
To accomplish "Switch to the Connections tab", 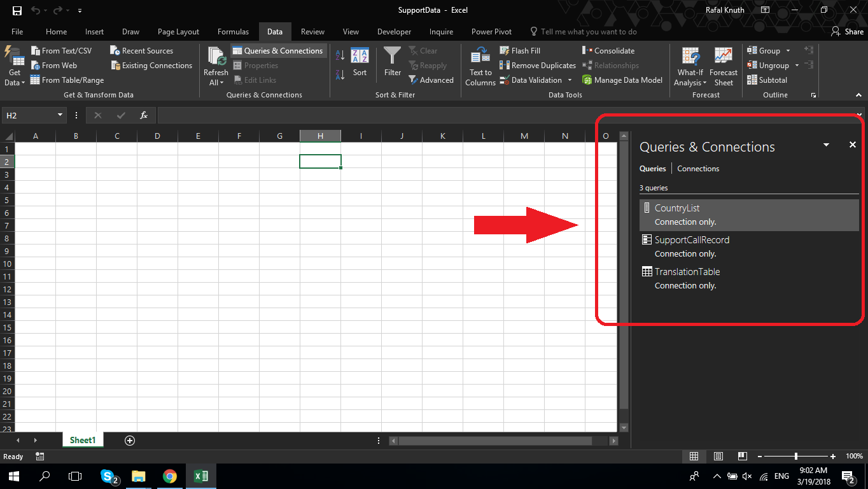I will (x=697, y=168).
